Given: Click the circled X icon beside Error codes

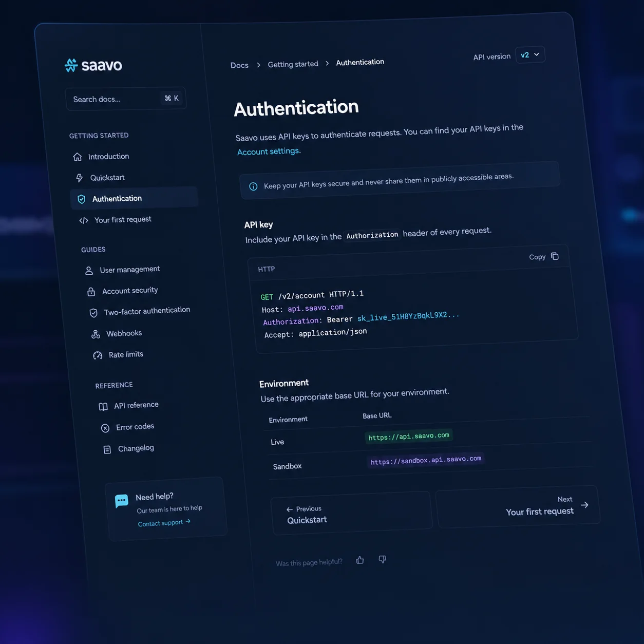Looking at the screenshot, I should pos(105,428).
